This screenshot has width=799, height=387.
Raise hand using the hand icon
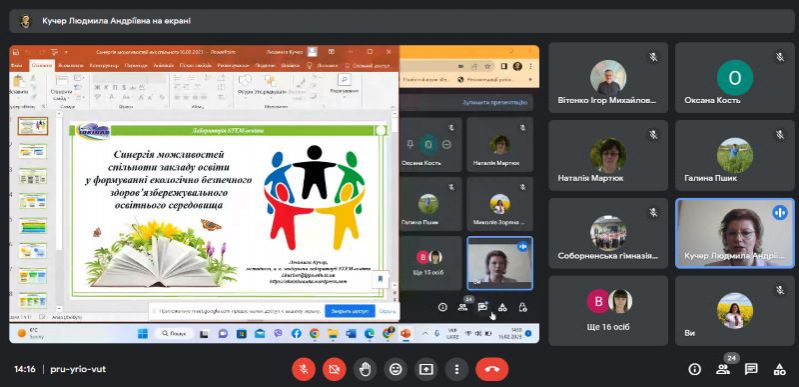point(365,369)
